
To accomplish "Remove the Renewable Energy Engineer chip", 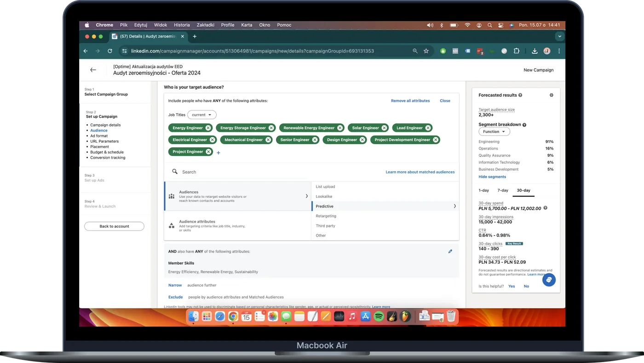I will (x=339, y=128).
